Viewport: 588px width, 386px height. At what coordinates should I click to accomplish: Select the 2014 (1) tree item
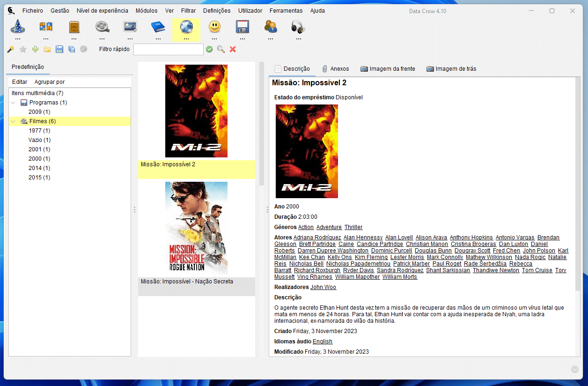[39, 168]
